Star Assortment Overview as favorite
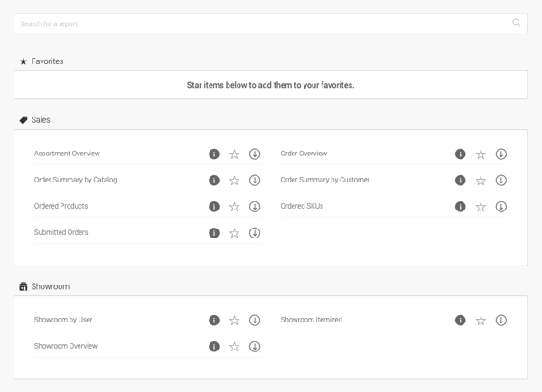 pyautogui.click(x=234, y=154)
